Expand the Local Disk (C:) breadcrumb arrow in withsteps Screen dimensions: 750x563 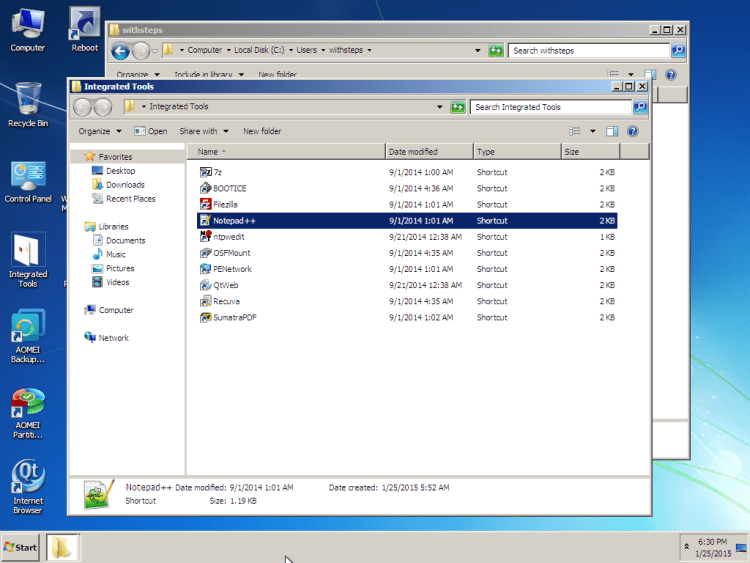[x=291, y=50]
